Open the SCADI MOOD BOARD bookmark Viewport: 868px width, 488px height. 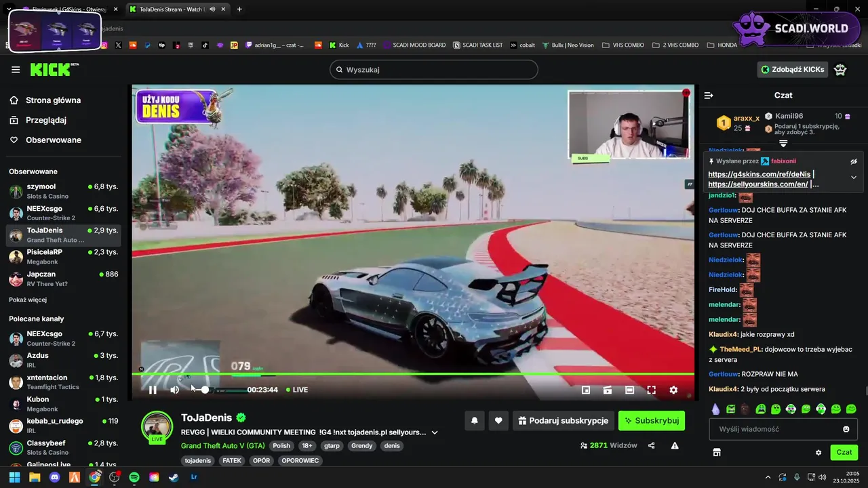[x=414, y=45]
